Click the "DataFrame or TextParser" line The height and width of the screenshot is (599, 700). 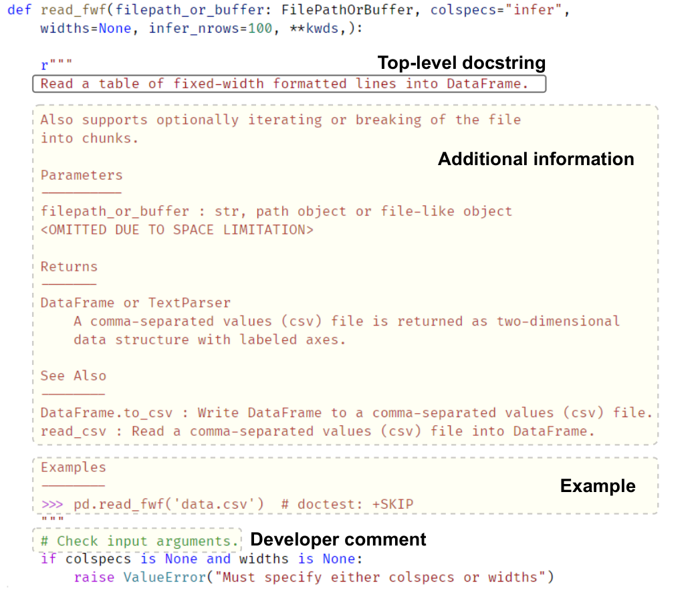[135, 303]
